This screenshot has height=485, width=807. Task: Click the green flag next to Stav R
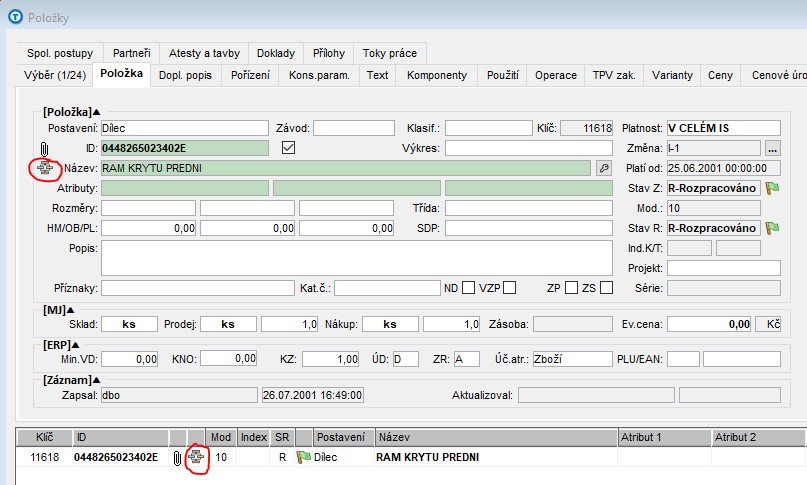coord(772,228)
